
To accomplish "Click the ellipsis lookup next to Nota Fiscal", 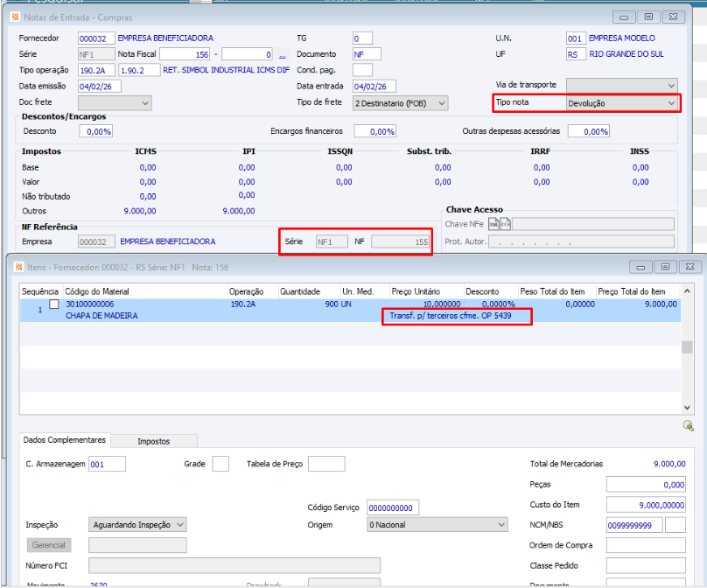I will click(x=283, y=54).
